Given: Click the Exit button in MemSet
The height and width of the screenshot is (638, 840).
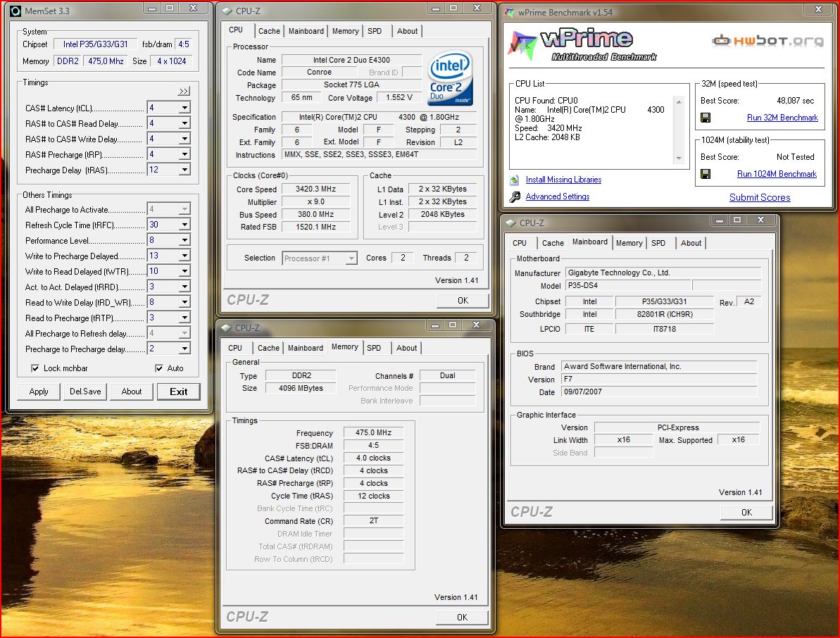Looking at the screenshot, I should pos(178,392).
